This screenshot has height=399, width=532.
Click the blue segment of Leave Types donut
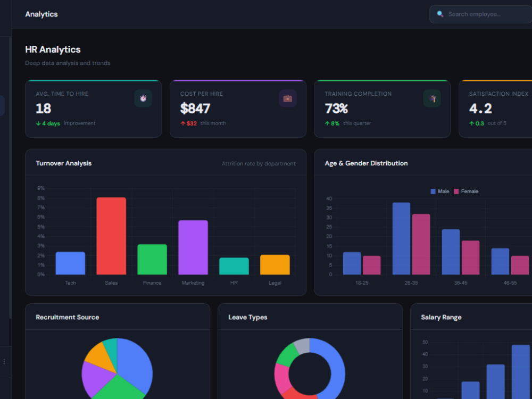pos(336,367)
